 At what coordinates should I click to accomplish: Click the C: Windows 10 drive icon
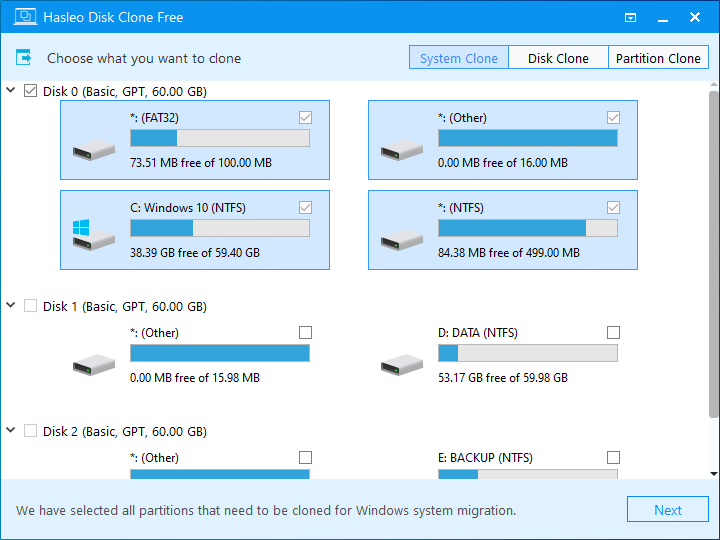point(94,235)
